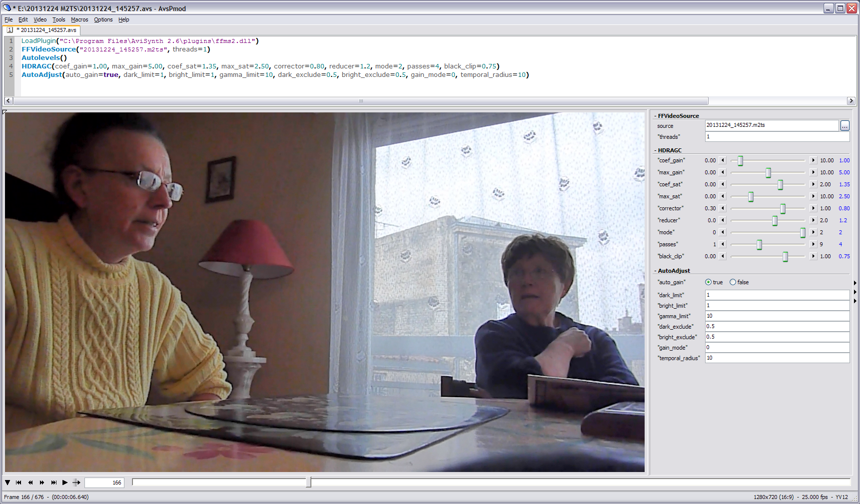The width and height of the screenshot is (860, 504).
Task: Select the 20131224_145257.avs script tab
Action: pyautogui.click(x=42, y=30)
